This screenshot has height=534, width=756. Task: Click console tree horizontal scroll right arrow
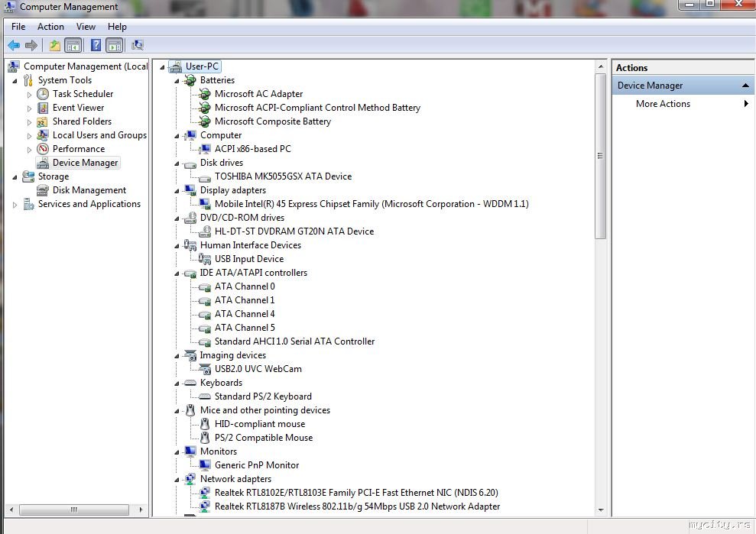pos(141,510)
